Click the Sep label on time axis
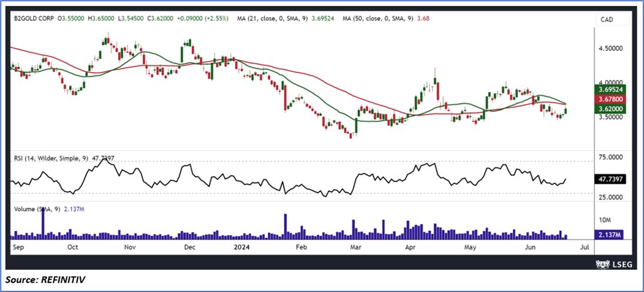 (18, 248)
